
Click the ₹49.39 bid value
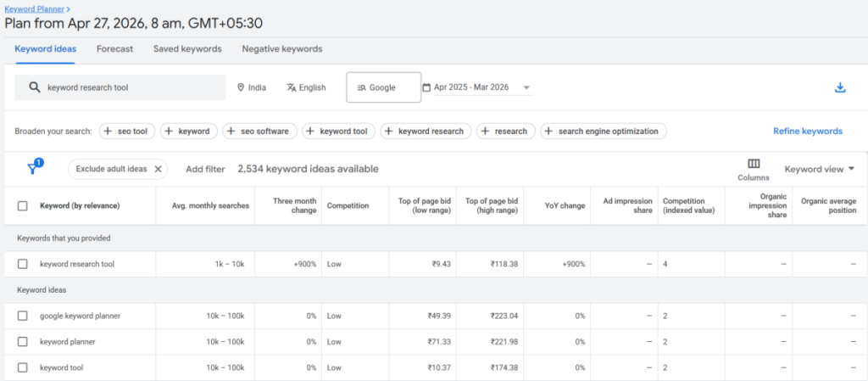coord(439,316)
